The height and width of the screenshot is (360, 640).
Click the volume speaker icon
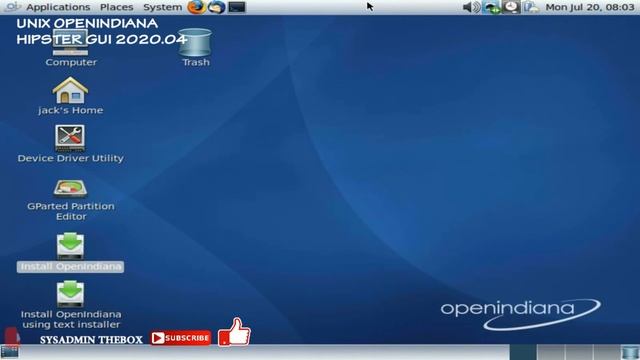(471, 7)
